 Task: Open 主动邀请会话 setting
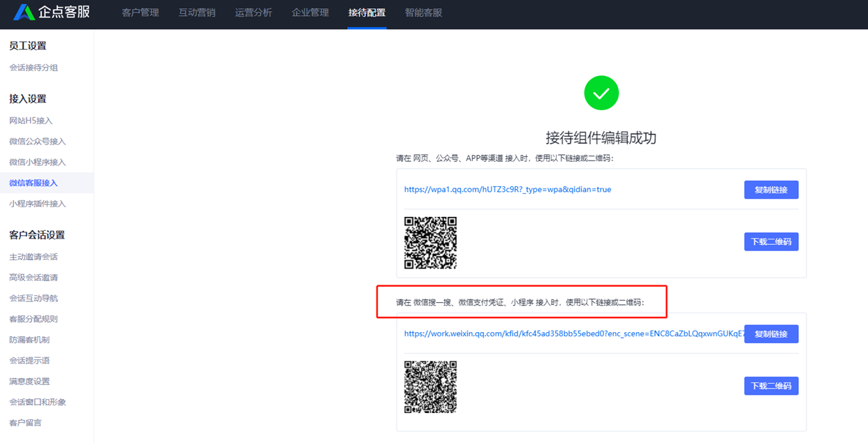click(x=34, y=257)
